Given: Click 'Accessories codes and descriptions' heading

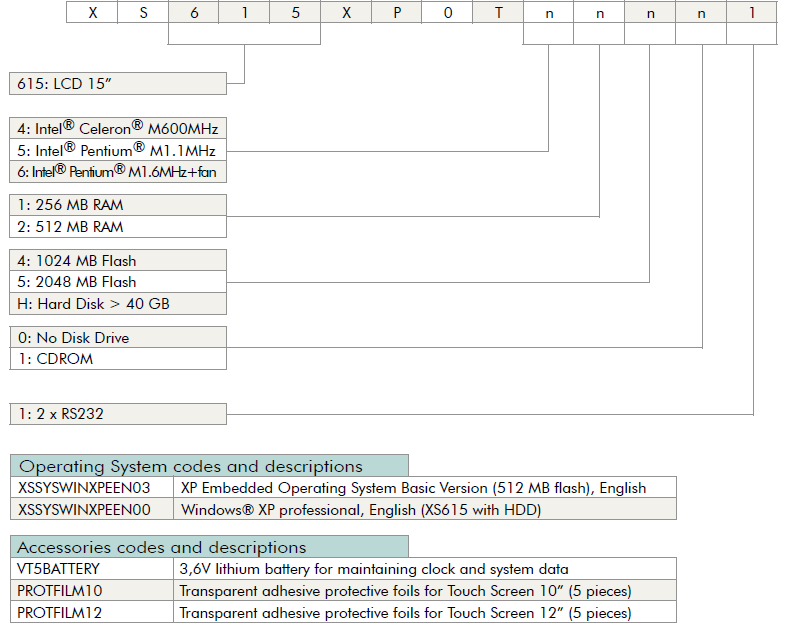Looking at the screenshot, I should [x=209, y=547].
